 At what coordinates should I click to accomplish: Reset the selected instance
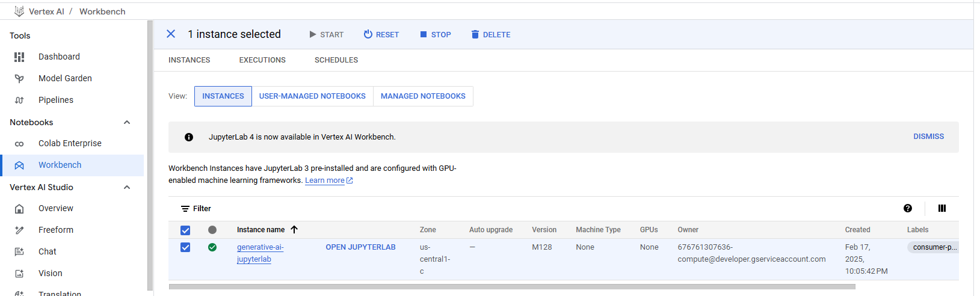point(381,35)
